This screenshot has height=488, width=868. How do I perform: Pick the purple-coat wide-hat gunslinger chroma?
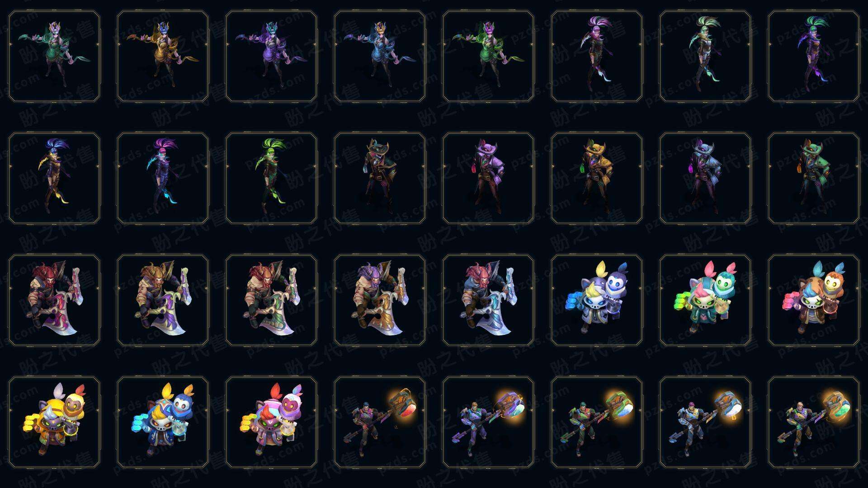click(x=488, y=178)
